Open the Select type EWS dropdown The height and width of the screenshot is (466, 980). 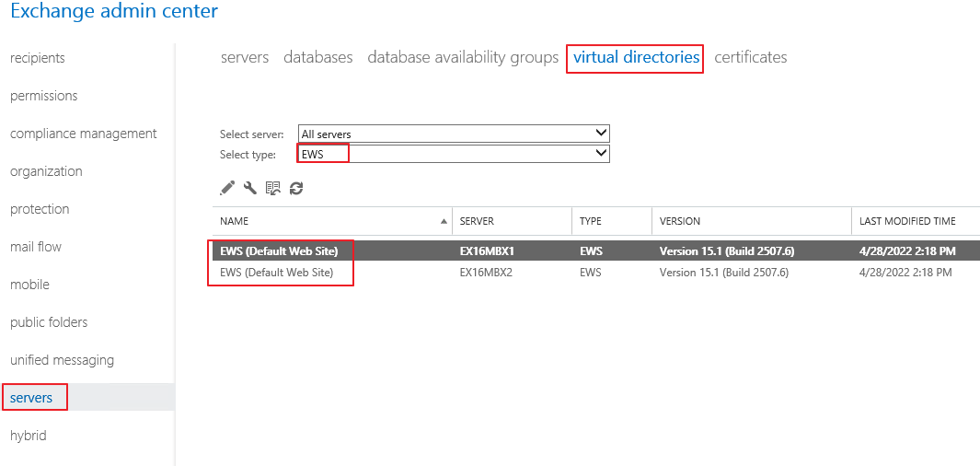(454, 153)
